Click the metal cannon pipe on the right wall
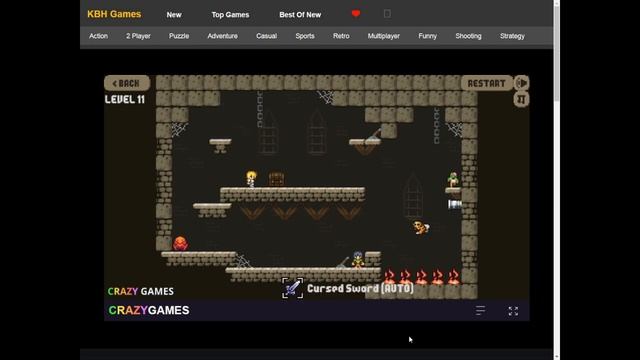Viewport: 640px width, 360px height. 454,204
